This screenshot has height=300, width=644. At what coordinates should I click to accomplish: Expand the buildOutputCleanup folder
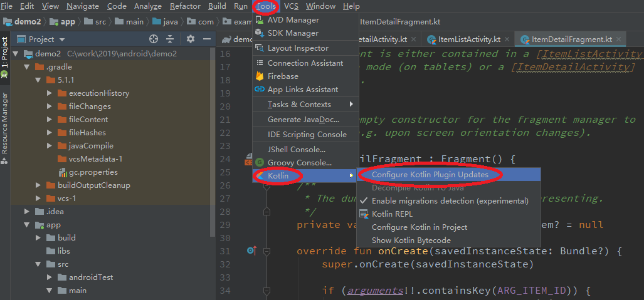[38, 185]
